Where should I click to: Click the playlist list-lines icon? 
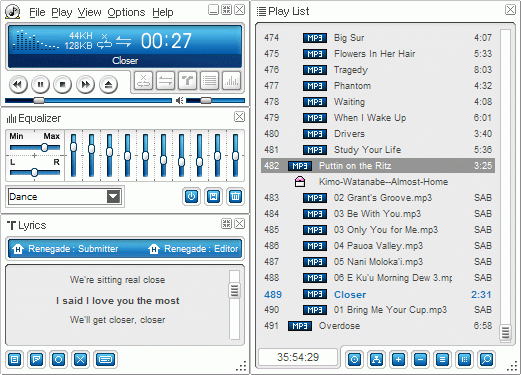[x=442, y=359]
